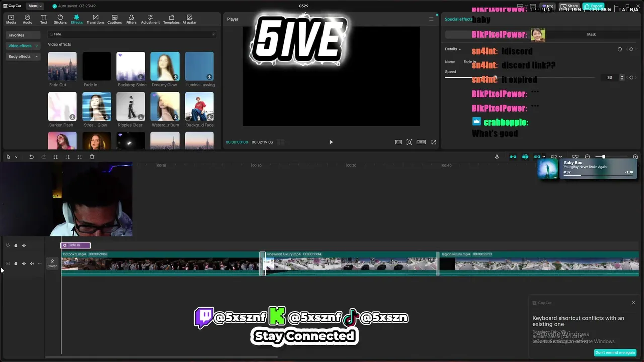Lock the effects track

pyautogui.click(x=16, y=245)
